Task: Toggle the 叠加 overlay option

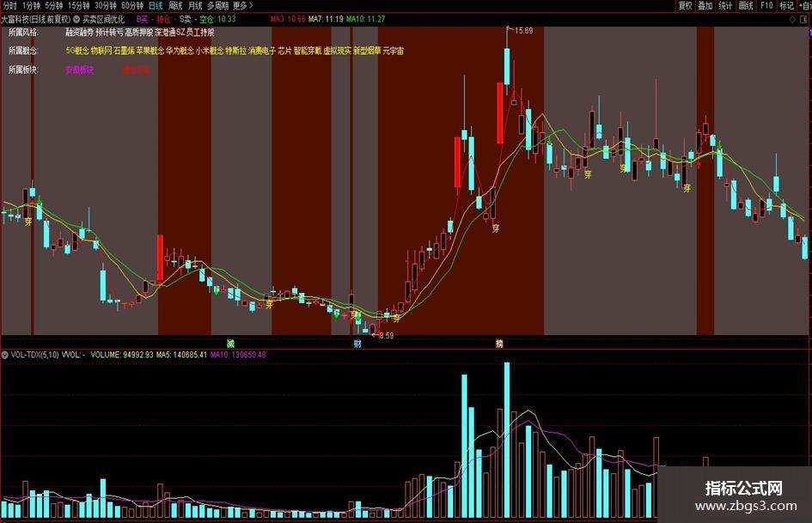Action: click(x=705, y=6)
